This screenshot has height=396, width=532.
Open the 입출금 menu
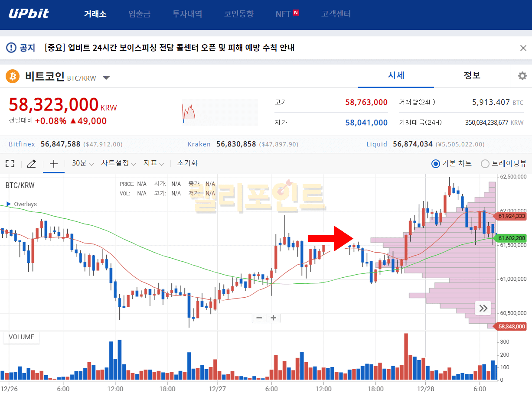pos(139,14)
